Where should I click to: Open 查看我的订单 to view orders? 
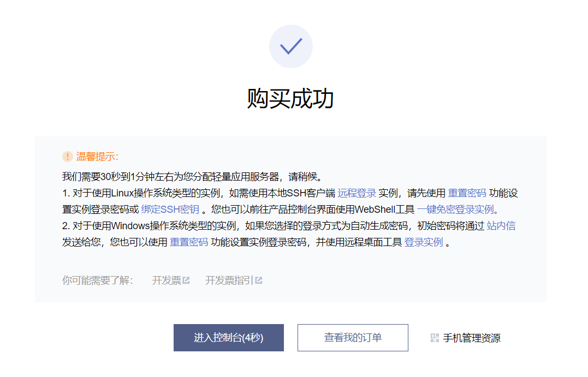click(353, 337)
